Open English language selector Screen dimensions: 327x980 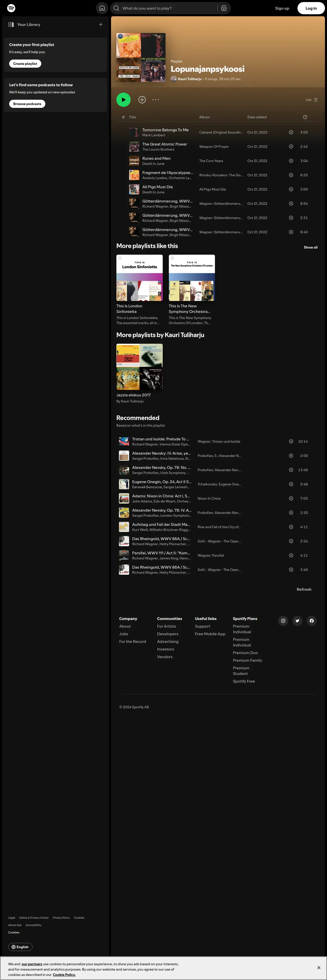[20, 947]
